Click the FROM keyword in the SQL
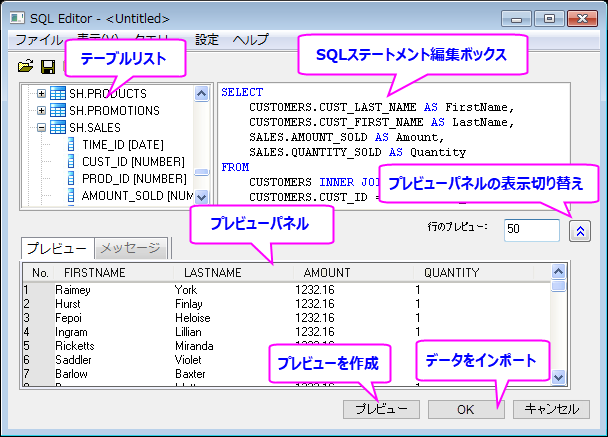The height and width of the screenshot is (437, 608). [235, 167]
